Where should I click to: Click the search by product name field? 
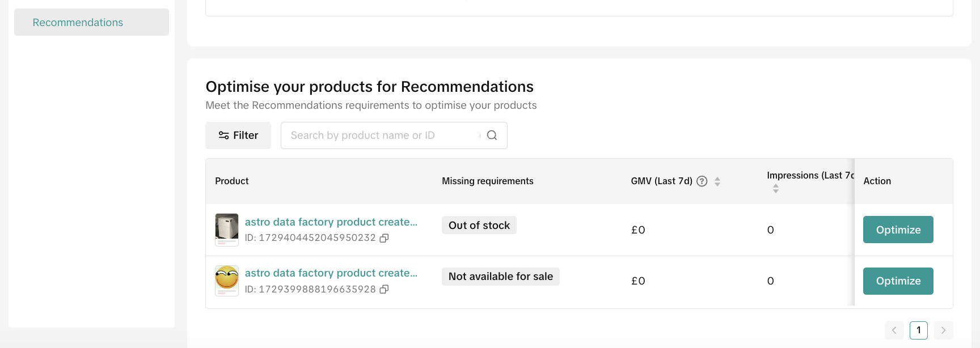point(380,135)
